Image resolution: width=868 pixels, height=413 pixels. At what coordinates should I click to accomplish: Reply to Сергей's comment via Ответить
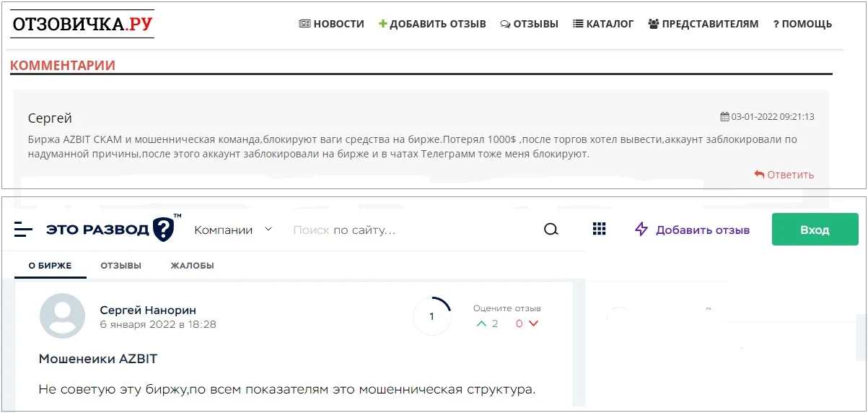pyautogui.click(x=784, y=174)
